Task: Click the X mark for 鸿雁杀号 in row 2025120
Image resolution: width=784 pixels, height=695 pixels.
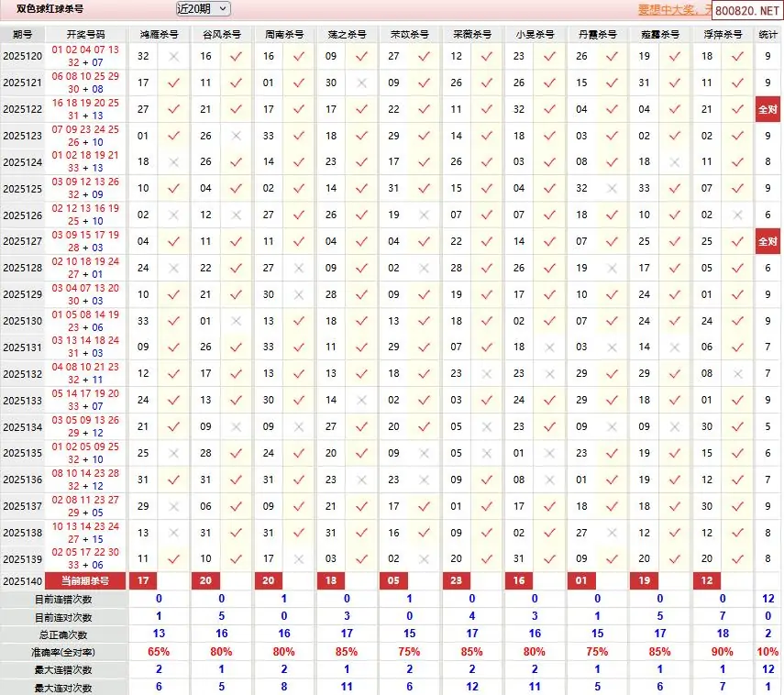Action: [x=173, y=56]
